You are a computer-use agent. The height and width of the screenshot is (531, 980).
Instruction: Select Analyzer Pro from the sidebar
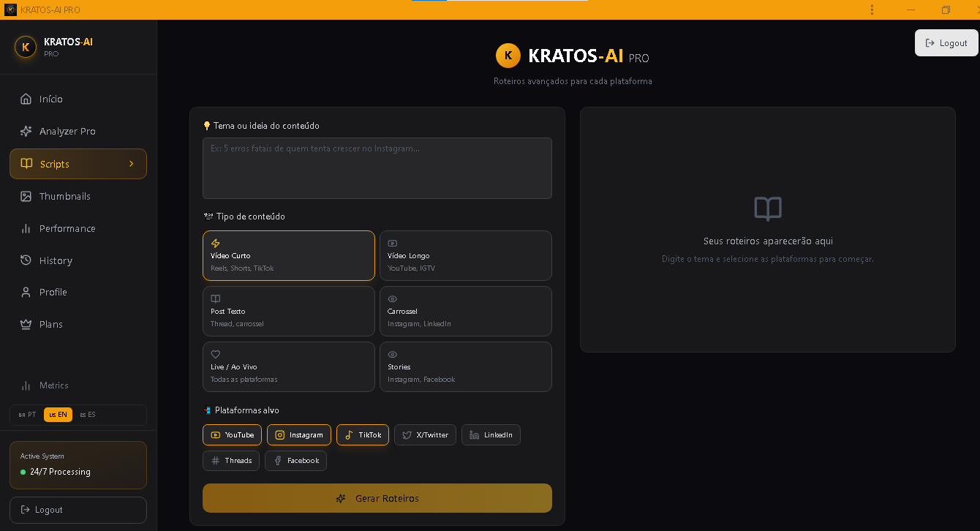(26, 131)
